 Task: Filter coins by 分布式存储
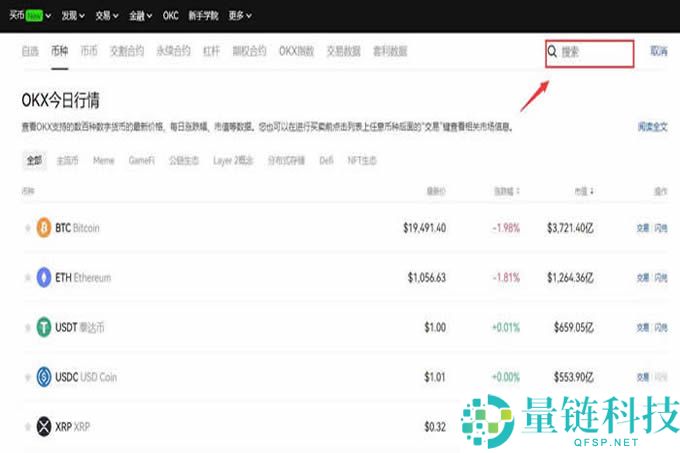(x=286, y=160)
